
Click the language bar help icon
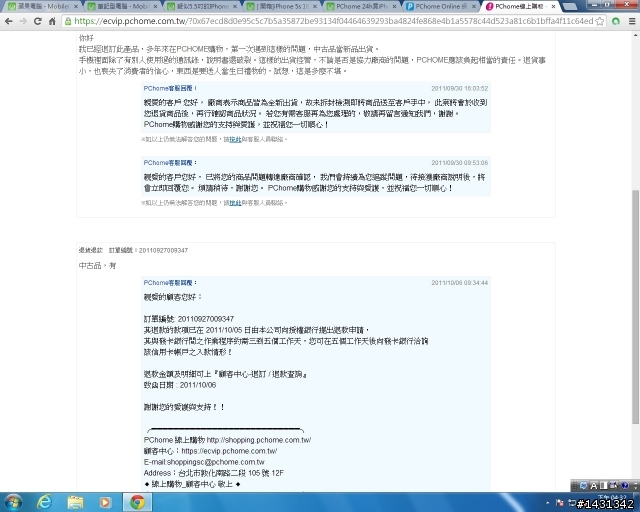tap(625, 485)
